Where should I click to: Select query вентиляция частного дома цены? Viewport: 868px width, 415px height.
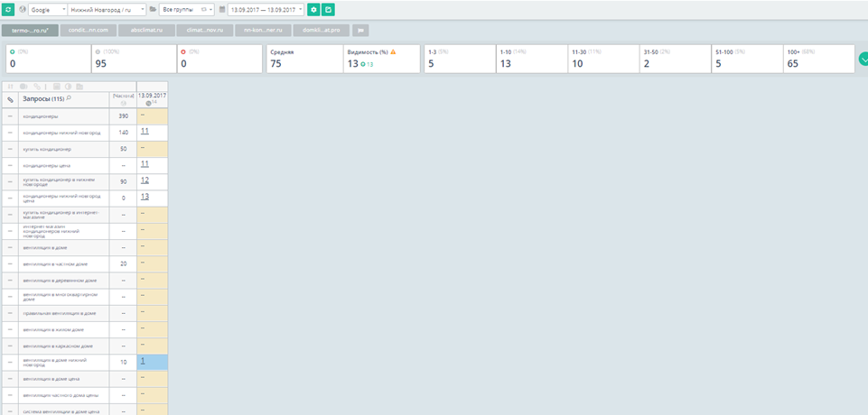point(63,396)
